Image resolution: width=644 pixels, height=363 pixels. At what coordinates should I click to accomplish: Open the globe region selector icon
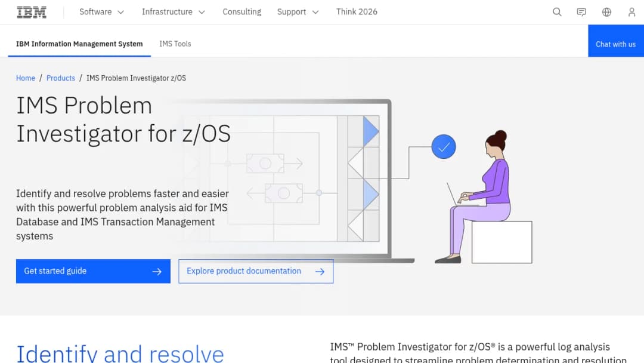pyautogui.click(x=606, y=12)
